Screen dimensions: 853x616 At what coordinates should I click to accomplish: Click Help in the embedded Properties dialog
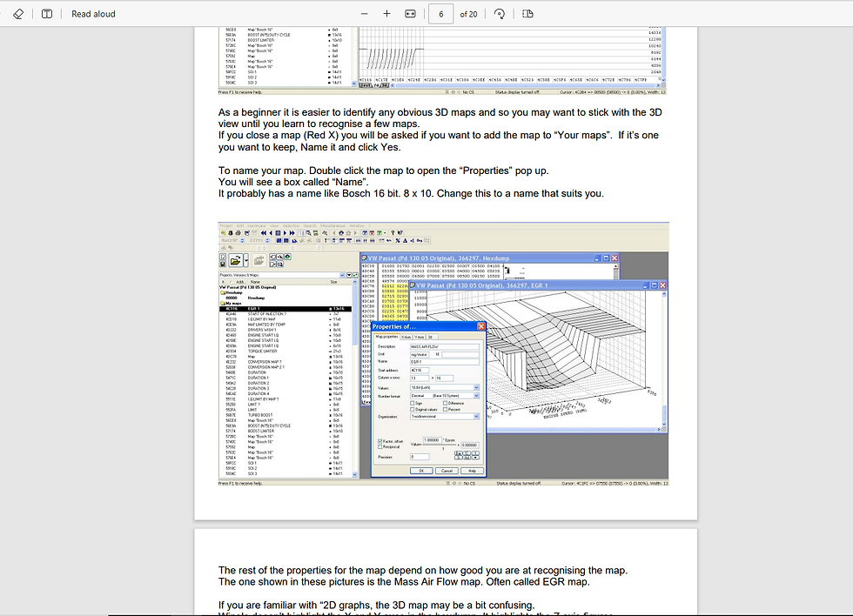[x=472, y=471]
